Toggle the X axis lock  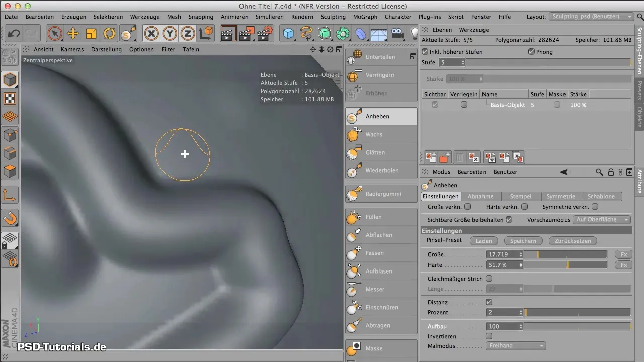[151, 34]
